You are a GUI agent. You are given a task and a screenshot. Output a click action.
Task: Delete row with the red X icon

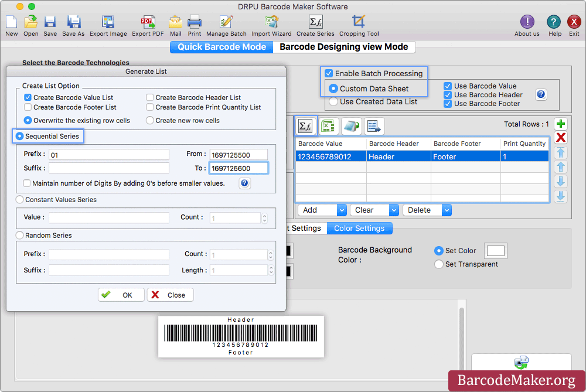tap(561, 138)
